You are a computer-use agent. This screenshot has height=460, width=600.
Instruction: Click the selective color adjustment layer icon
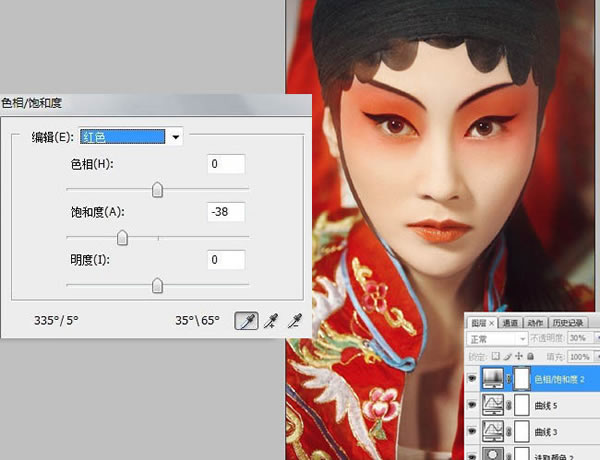(492, 454)
